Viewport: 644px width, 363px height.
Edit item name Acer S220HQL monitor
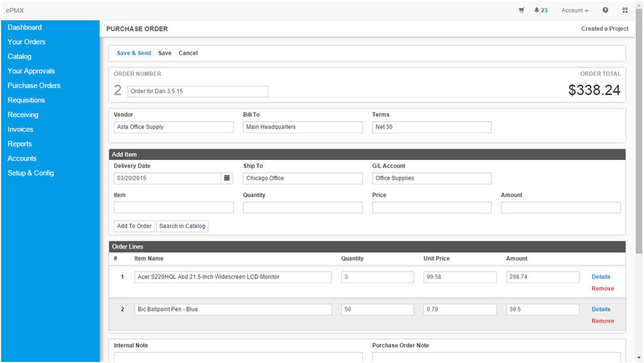tap(233, 277)
